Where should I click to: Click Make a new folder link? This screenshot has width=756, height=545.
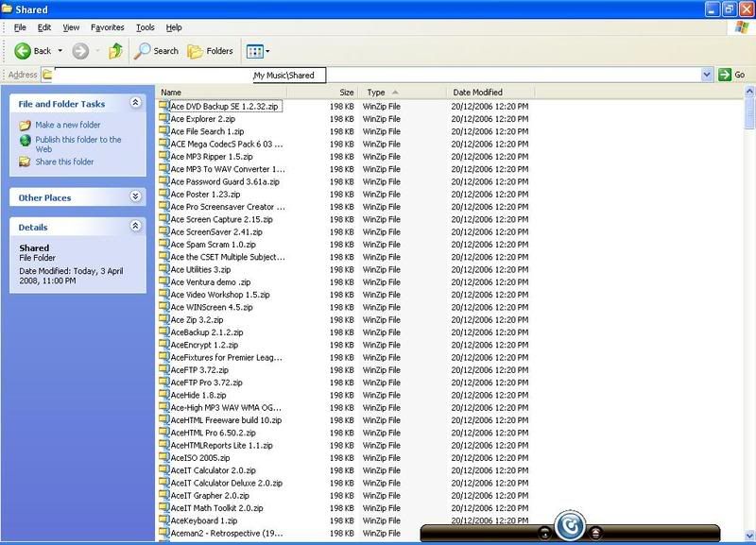(x=67, y=125)
